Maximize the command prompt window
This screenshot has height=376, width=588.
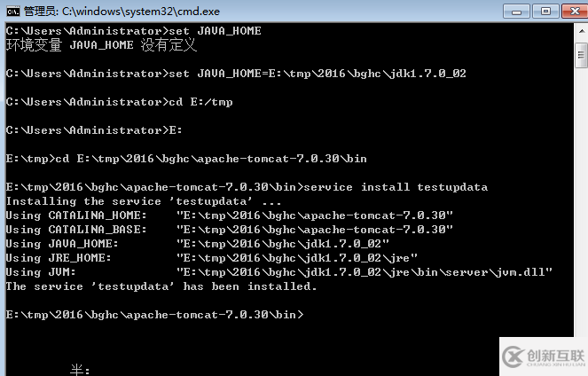545,12
